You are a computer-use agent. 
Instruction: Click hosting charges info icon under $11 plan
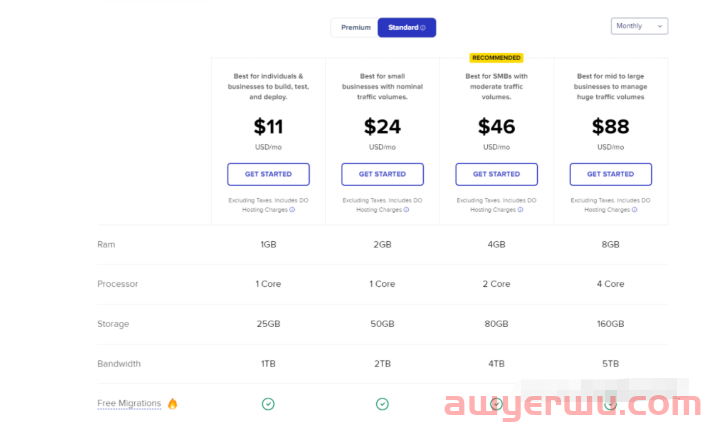[292, 210]
